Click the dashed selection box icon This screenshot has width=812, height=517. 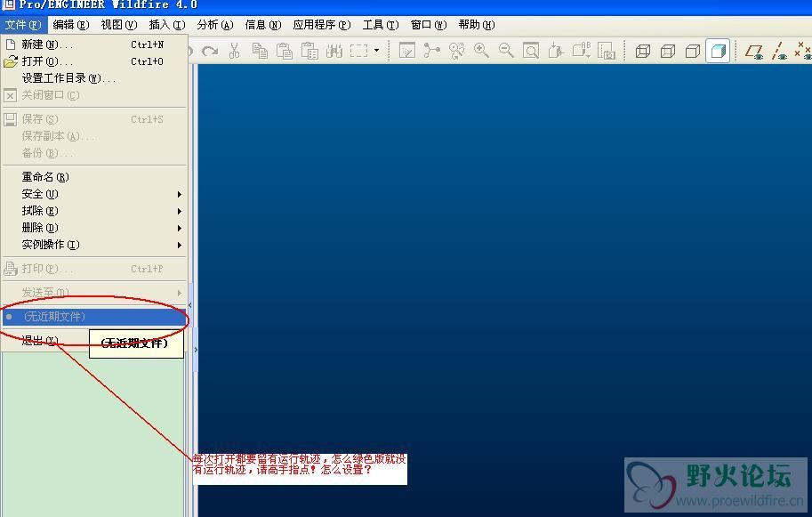point(359,51)
